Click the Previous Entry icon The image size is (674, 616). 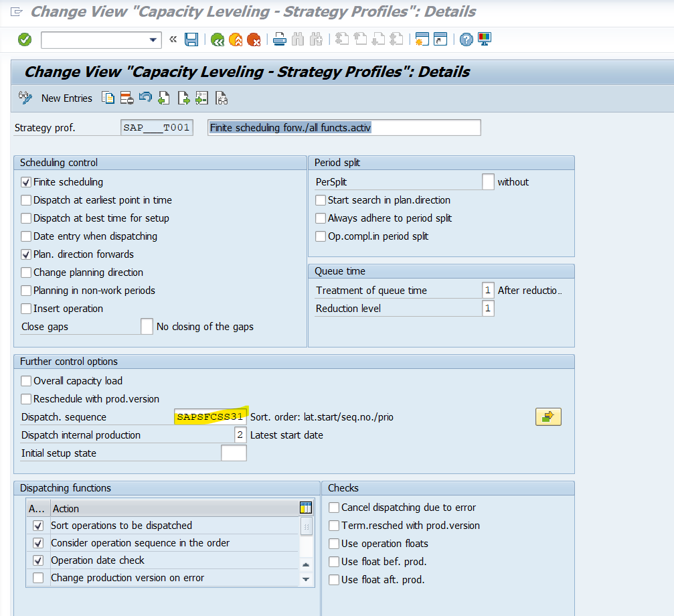(x=164, y=98)
